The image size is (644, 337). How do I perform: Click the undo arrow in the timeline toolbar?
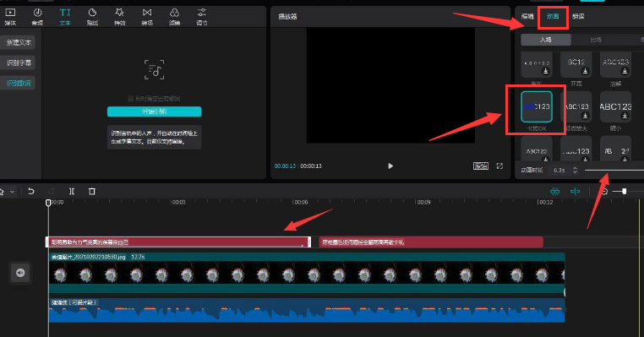[30, 191]
